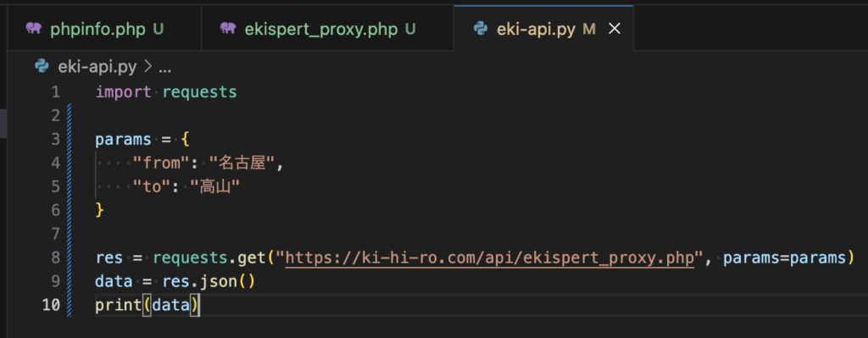Click the PHP elephant icon on phpinfo.php tab
Screen dimensions: 868x338
click(33, 29)
